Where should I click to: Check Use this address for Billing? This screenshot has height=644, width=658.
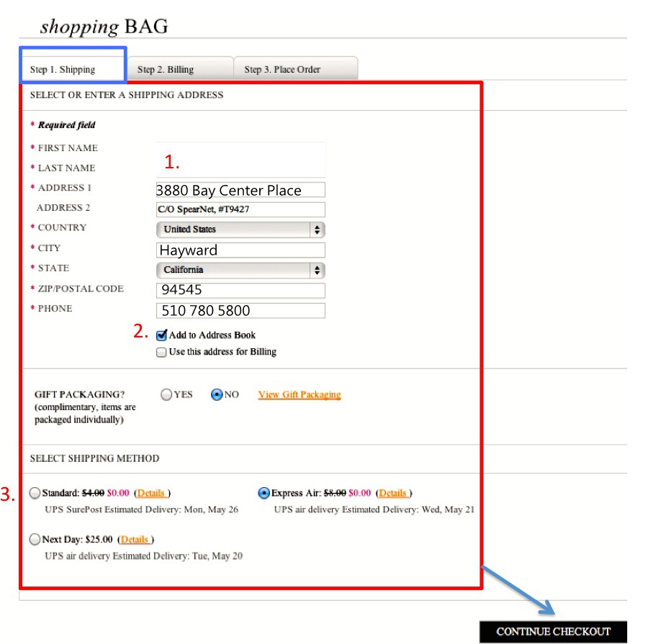coord(161,353)
